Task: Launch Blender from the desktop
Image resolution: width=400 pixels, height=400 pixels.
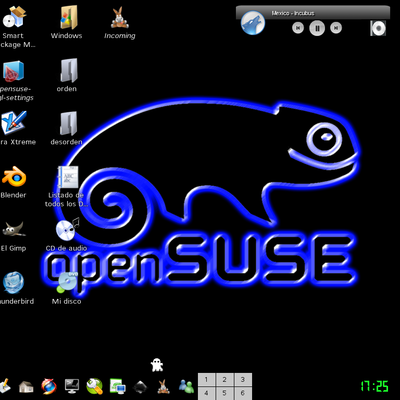Action: [x=14, y=177]
